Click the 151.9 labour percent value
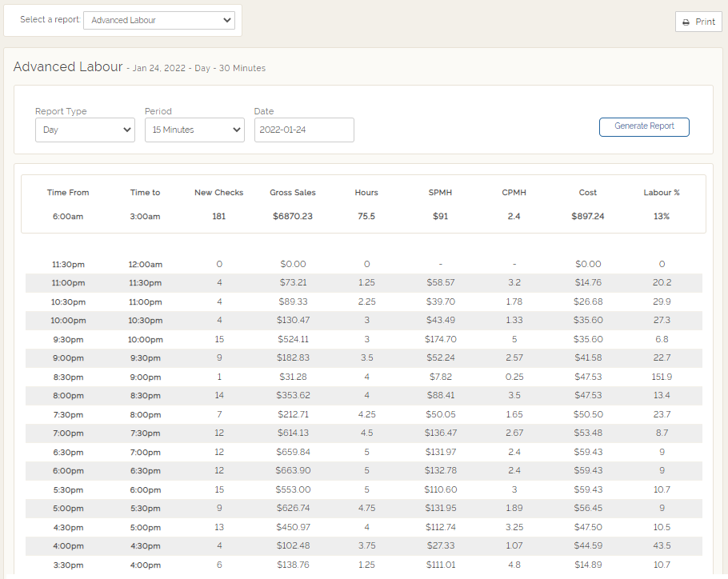 pyautogui.click(x=662, y=377)
